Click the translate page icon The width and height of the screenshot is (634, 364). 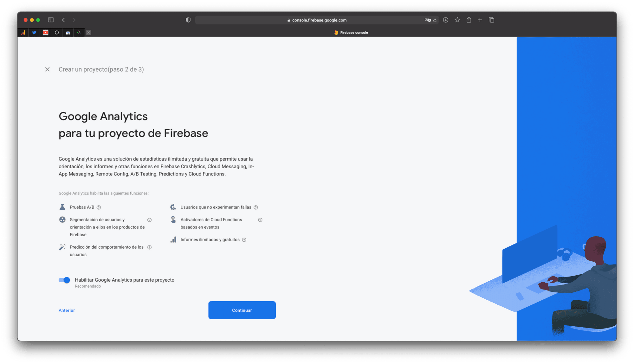tap(428, 20)
